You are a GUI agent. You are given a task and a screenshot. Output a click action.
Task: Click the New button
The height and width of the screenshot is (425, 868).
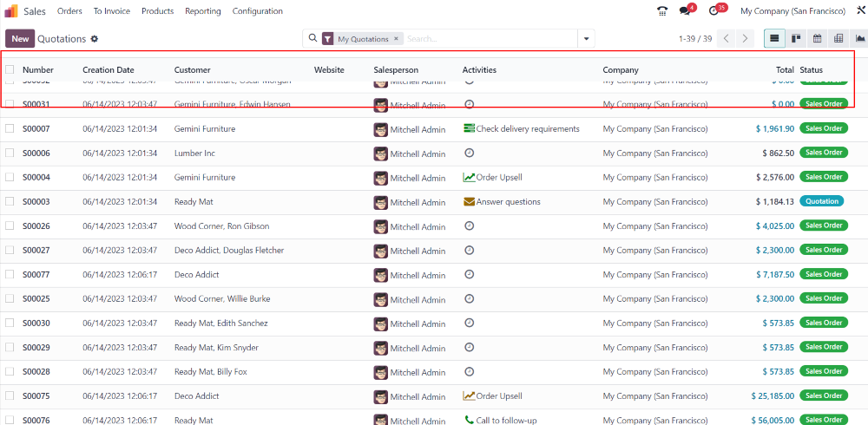click(20, 39)
